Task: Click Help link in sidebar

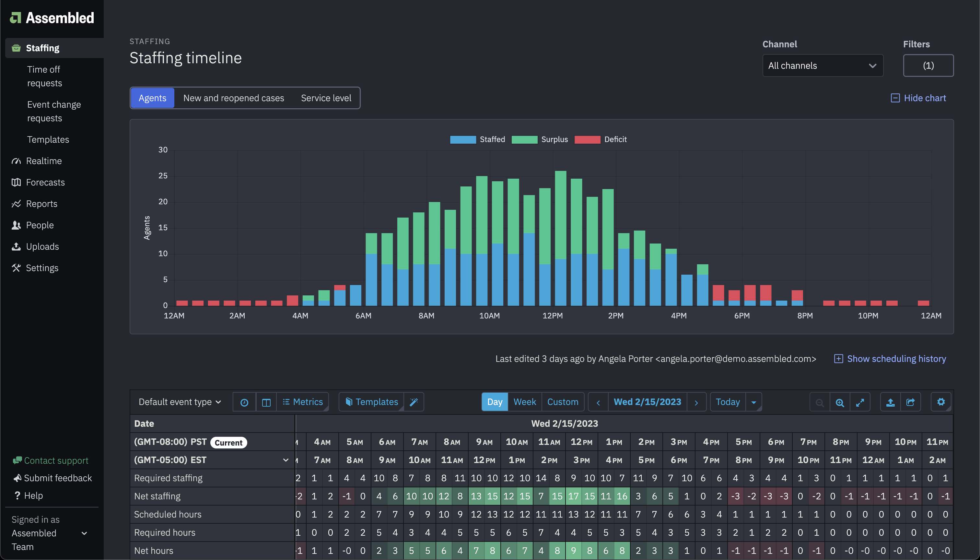Action: click(x=33, y=495)
